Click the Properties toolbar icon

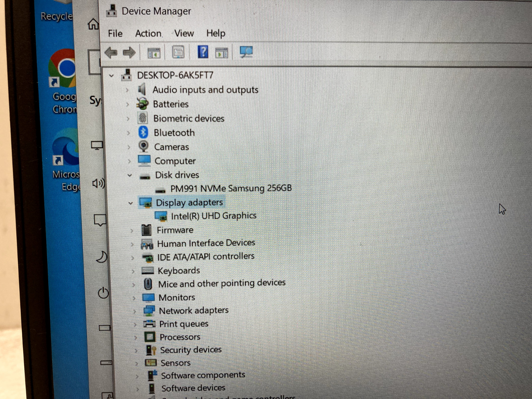pyautogui.click(x=178, y=52)
